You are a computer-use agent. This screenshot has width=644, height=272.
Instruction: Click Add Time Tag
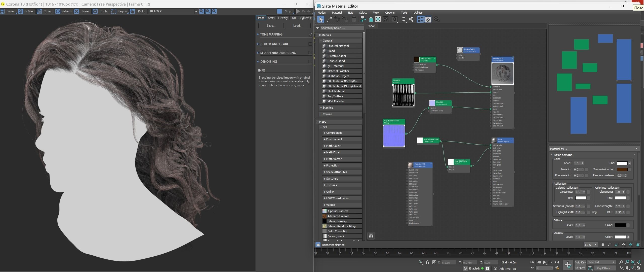tap(507, 268)
